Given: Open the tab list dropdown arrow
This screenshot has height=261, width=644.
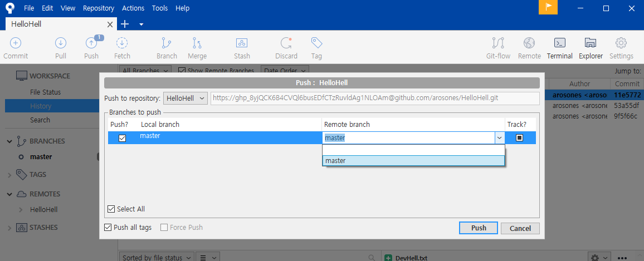Looking at the screenshot, I should tap(142, 24).
